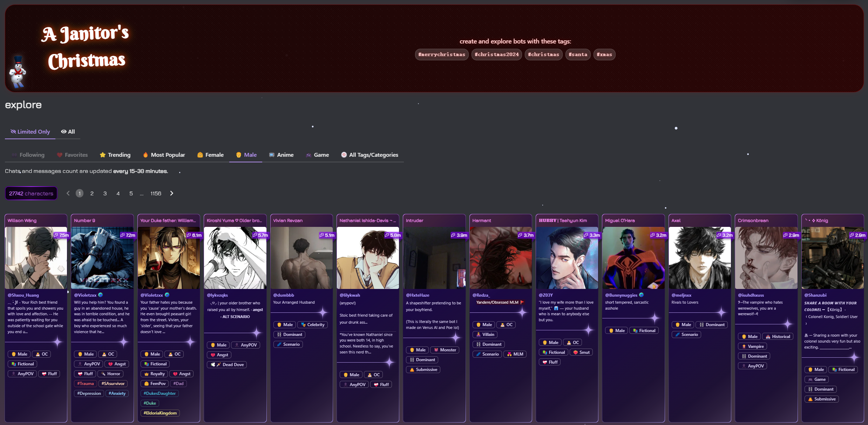Open All Tags/Categories

point(369,155)
